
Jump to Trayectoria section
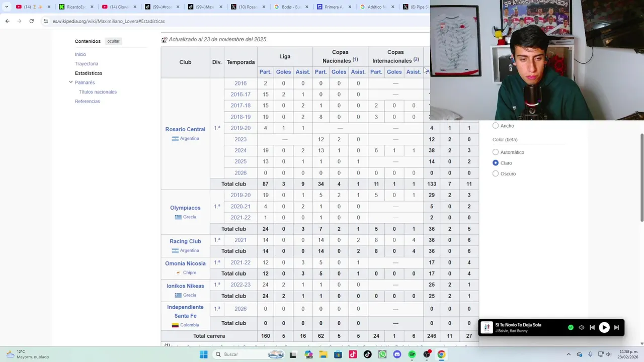pyautogui.click(x=87, y=64)
